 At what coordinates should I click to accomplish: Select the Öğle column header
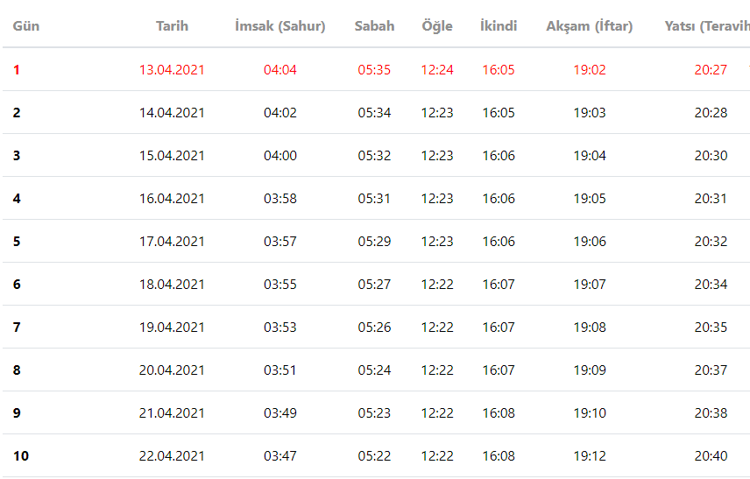437,26
